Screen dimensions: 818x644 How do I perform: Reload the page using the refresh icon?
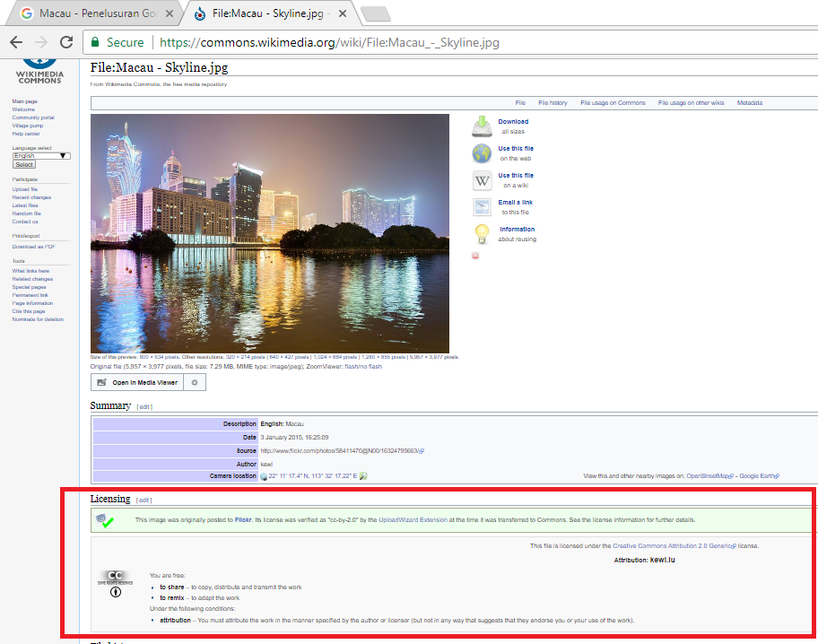(x=65, y=42)
